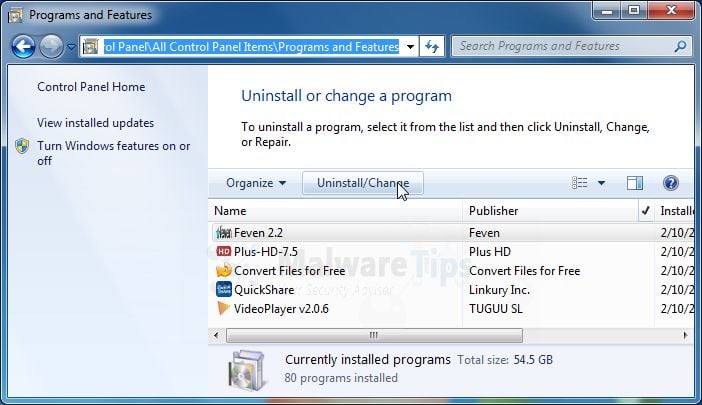This screenshot has height=405, width=702.
Task: Click the Linkury Inc. publisher cell
Action: (x=499, y=290)
